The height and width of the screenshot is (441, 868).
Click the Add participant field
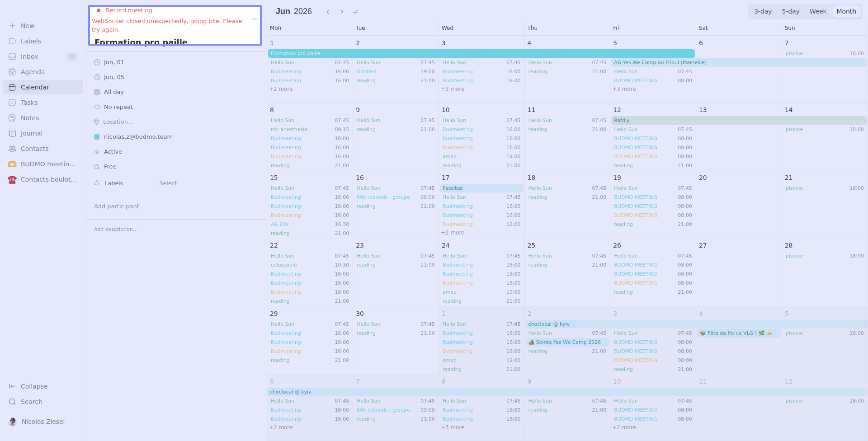(x=117, y=206)
